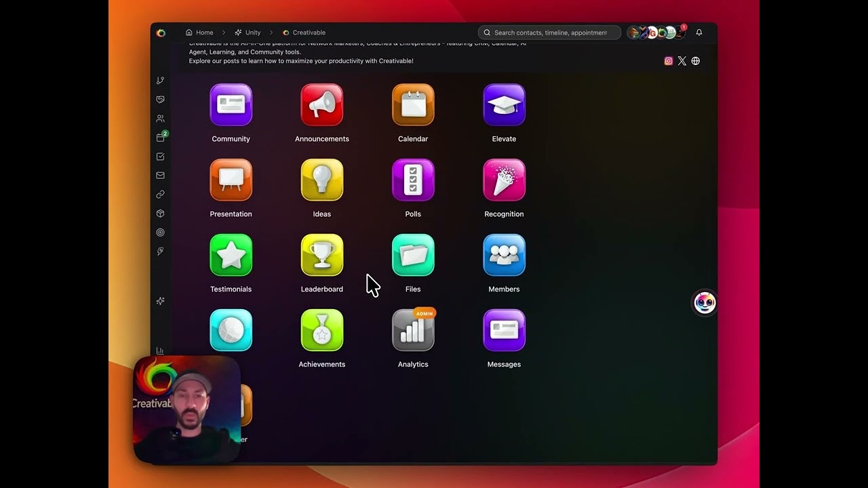Click the Leaderboard label text
The image size is (868, 488).
(x=322, y=289)
